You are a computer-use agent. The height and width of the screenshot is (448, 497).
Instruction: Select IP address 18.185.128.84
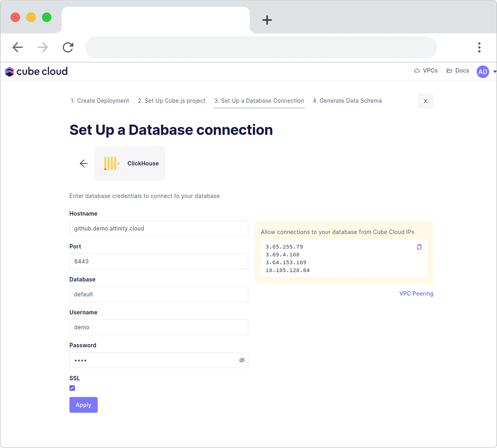click(x=288, y=270)
